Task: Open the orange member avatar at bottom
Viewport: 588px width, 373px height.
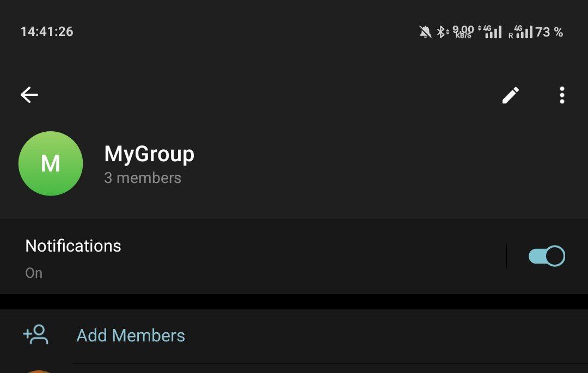Action: (39, 371)
